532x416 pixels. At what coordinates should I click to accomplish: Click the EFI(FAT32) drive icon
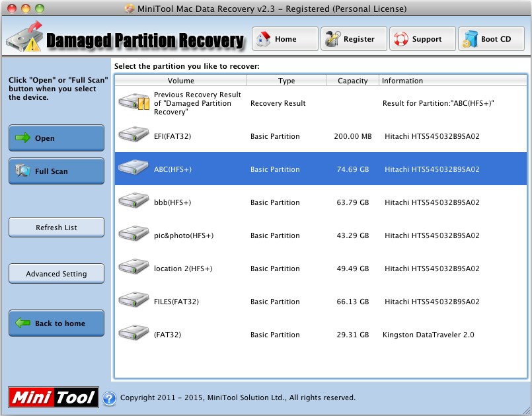coord(133,134)
